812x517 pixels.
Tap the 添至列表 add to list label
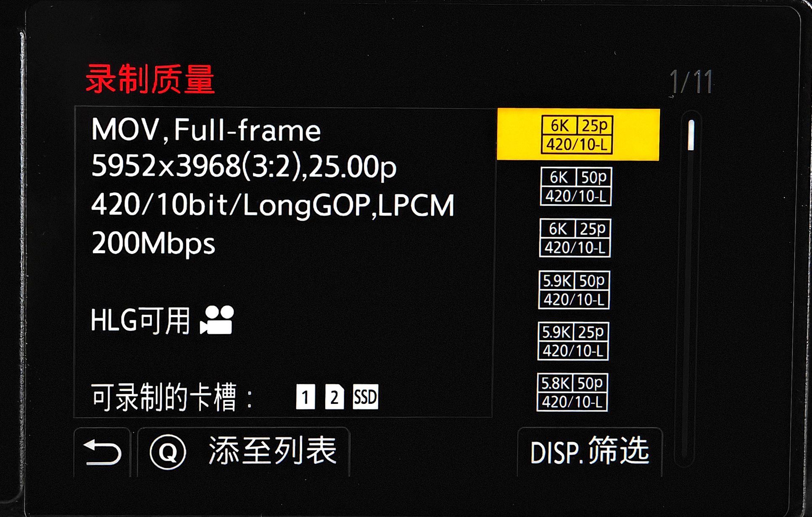tap(273, 451)
